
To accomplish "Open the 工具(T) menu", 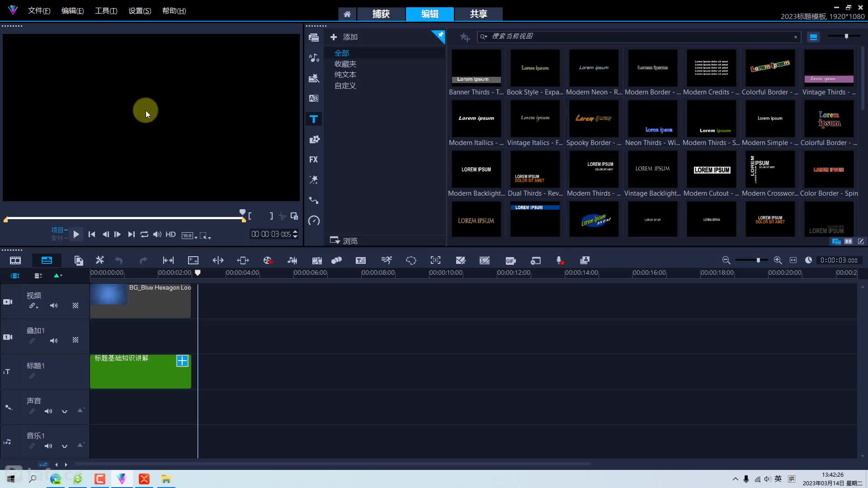I will click(x=106, y=11).
